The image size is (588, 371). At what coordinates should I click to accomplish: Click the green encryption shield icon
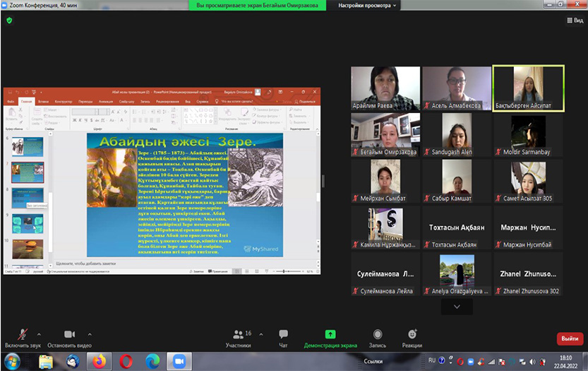9,20
